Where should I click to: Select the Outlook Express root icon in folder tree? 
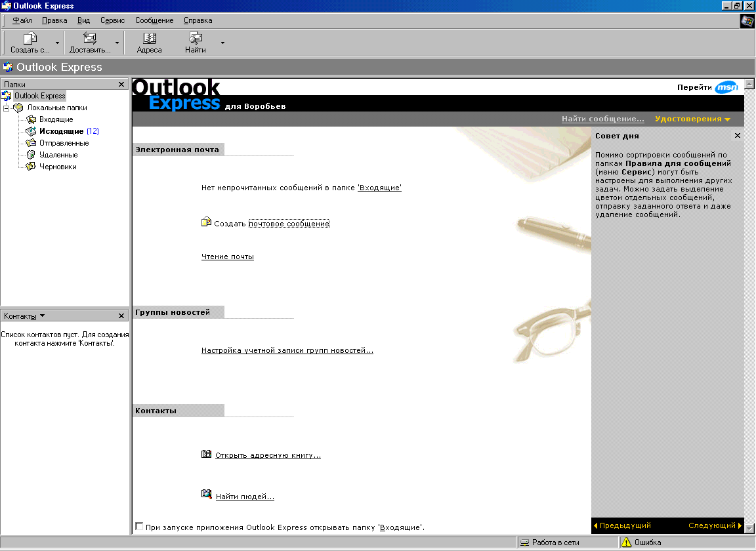[7, 96]
